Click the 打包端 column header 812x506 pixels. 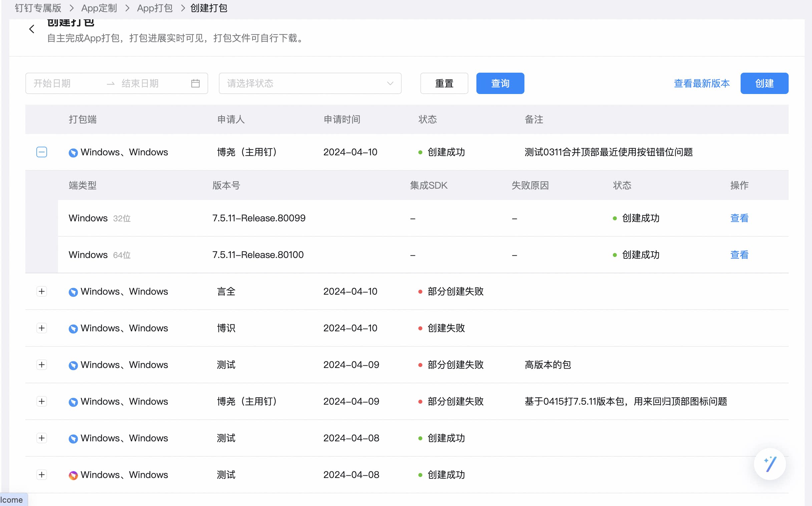pyautogui.click(x=83, y=119)
